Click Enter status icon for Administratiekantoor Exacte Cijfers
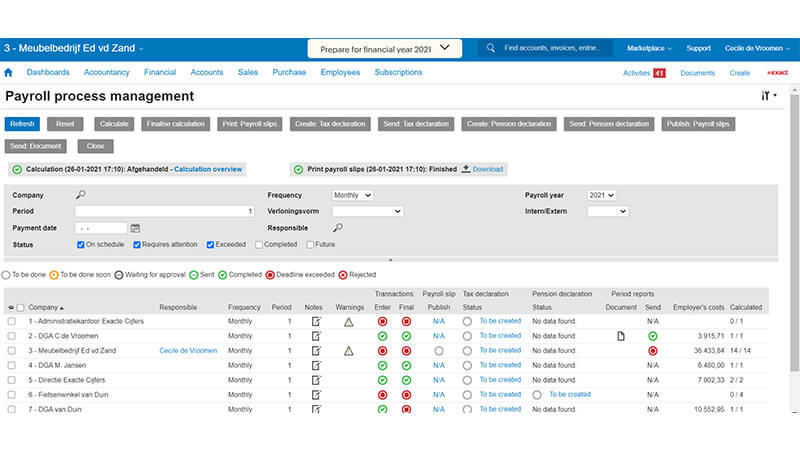Screen dimensions: 800x450 tap(382, 321)
